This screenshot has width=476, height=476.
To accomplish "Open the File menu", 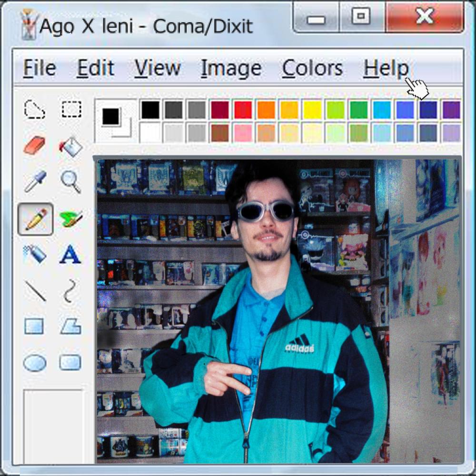I will click(x=40, y=68).
